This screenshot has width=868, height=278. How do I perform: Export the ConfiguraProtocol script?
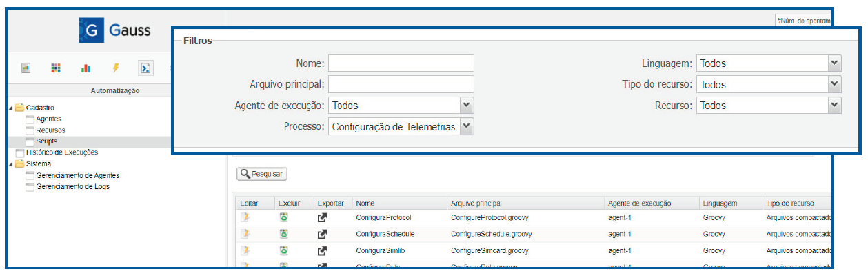322,217
